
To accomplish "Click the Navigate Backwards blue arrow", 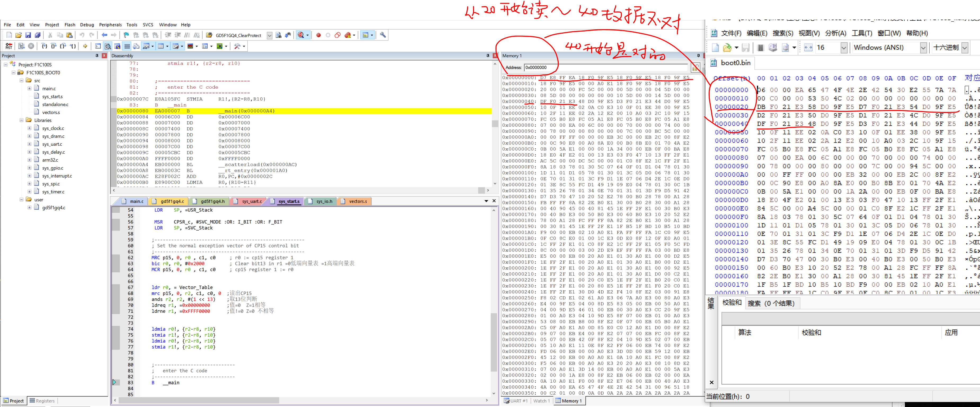I will (104, 35).
